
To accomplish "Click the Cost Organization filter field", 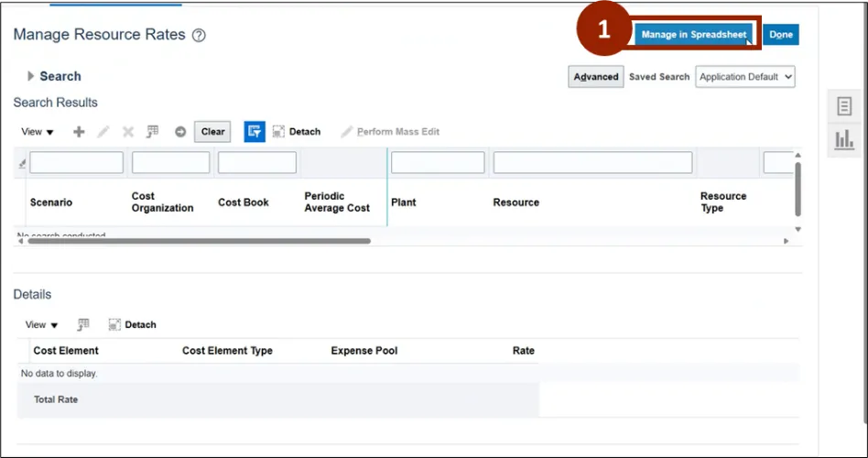I will click(x=170, y=163).
